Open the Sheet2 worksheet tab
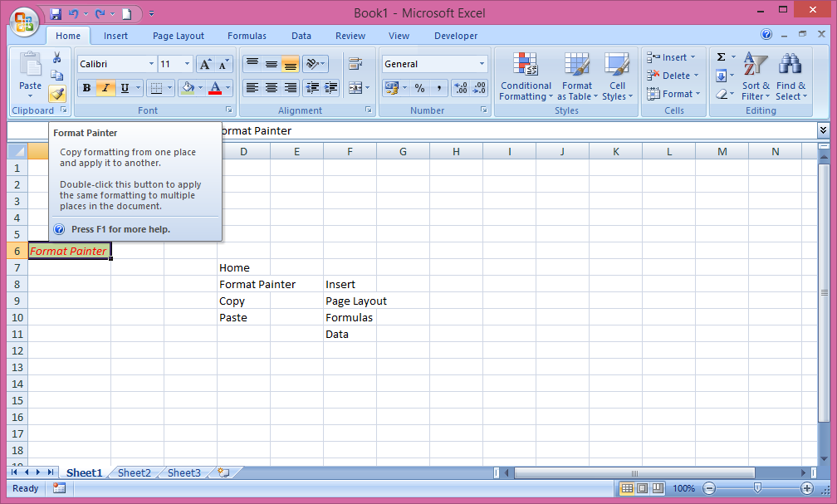This screenshot has width=837, height=504. 133,472
